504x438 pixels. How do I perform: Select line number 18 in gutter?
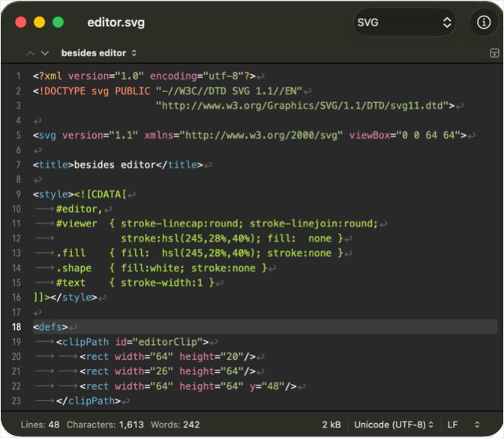point(16,327)
